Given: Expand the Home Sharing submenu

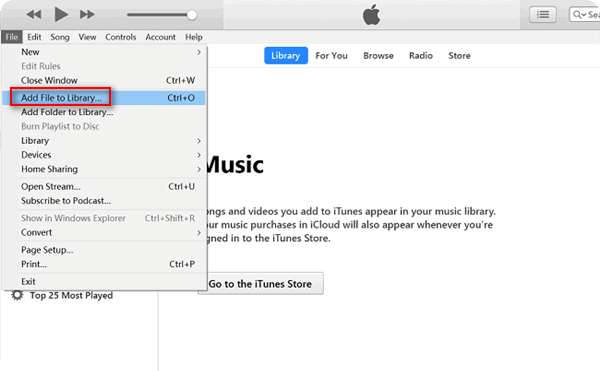Looking at the screenshot, I should point(104,169).
